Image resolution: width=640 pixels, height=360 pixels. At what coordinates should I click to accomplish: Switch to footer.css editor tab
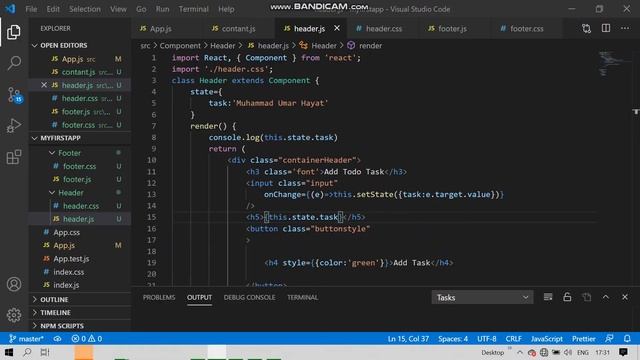coord(528,28)
